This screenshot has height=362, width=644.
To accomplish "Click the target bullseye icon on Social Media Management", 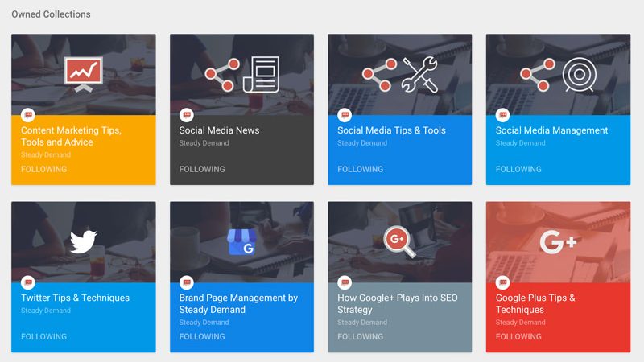I will point(580,74).
